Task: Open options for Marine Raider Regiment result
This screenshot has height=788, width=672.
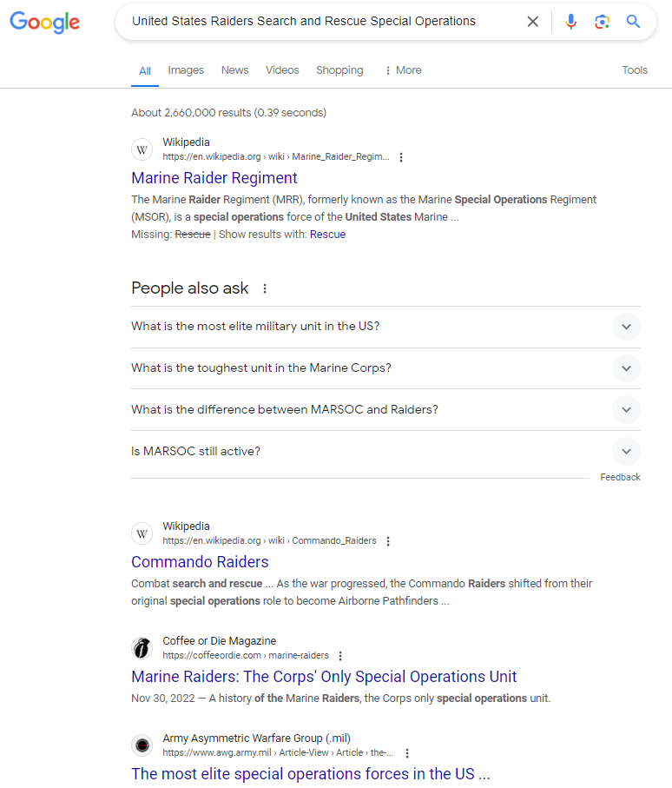Action: coord(401,157)
